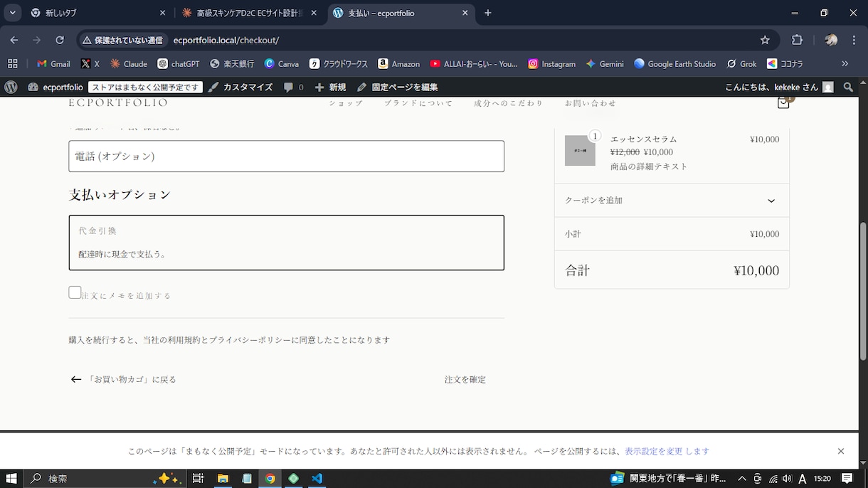Click the taskbar 検索 box

click(x=105, y=479)
